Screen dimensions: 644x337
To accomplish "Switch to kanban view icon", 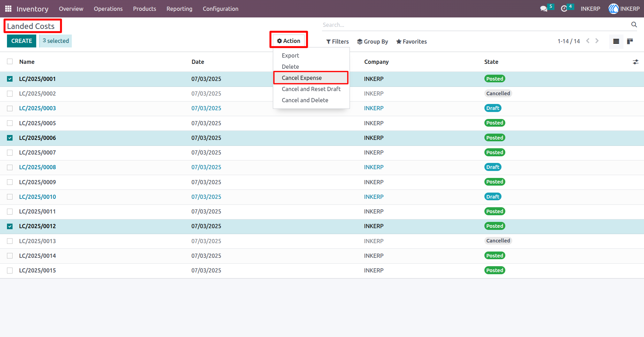I will (630, 42).
